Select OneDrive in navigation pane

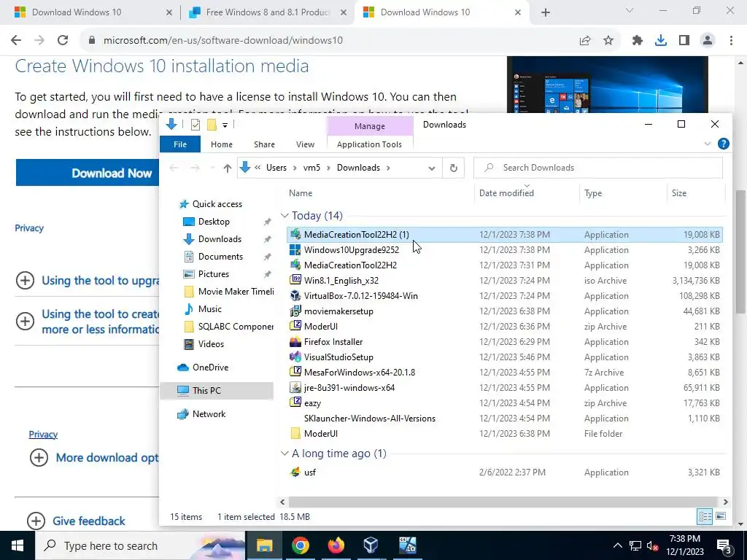pos(210,367)
